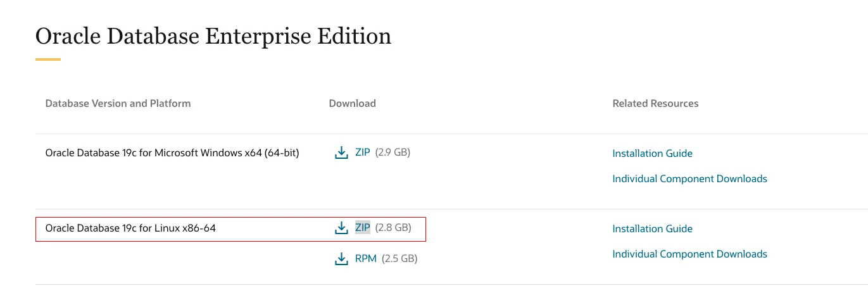Click the 2.5 GB file size label
868x286 pixels.
click(x=399, y=258)
